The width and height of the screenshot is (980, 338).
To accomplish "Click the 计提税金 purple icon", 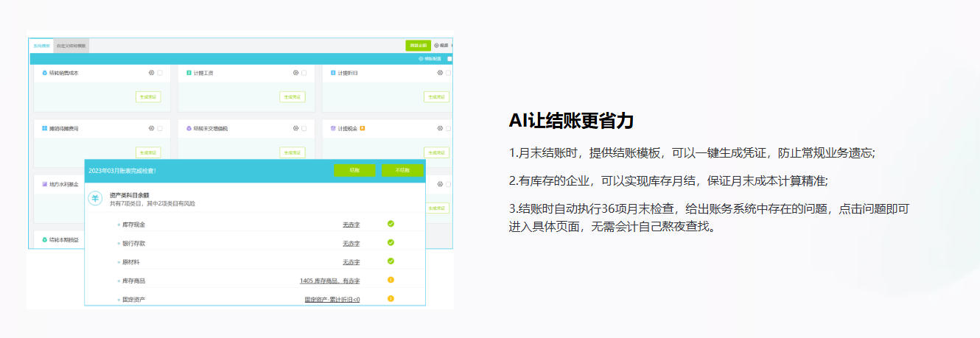I will 333,128.
